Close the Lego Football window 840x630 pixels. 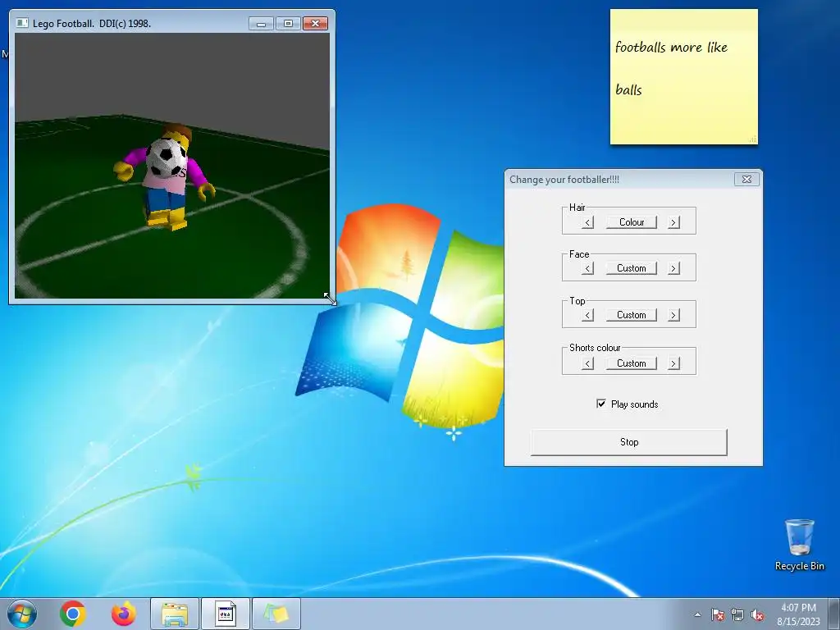pyautogui.click(x=316, y=24)
